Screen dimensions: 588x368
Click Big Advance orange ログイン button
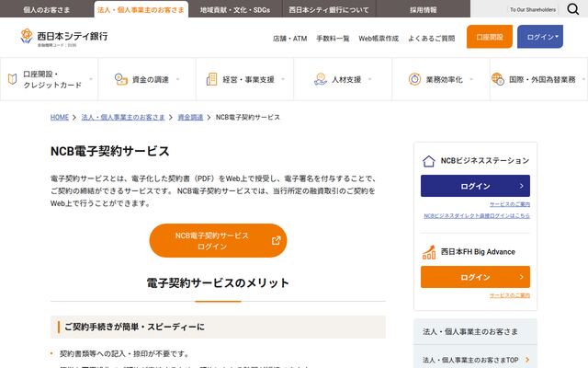[x=475, y=277]
